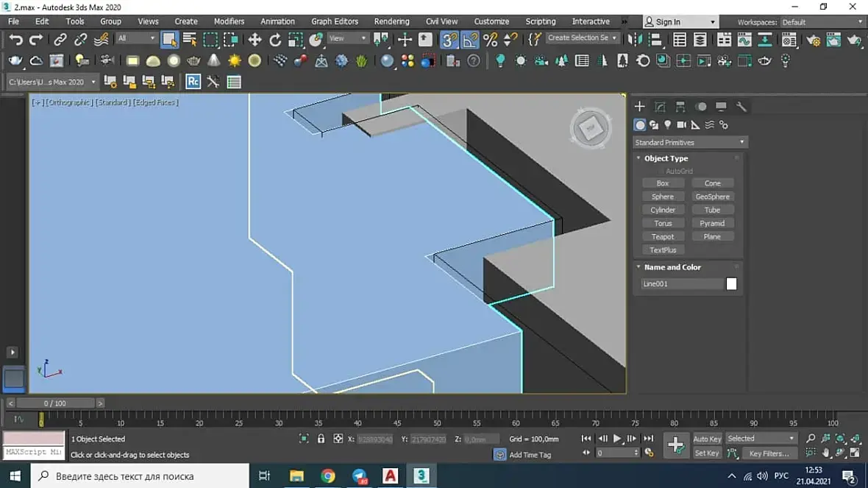Open the Mirror tool

634,40
